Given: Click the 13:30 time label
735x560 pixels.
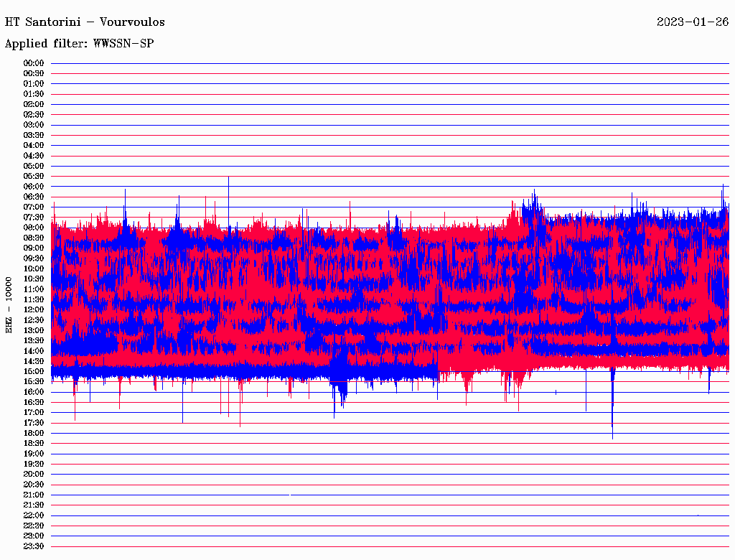Looking at the screenshot, I should tap(34, 340).
